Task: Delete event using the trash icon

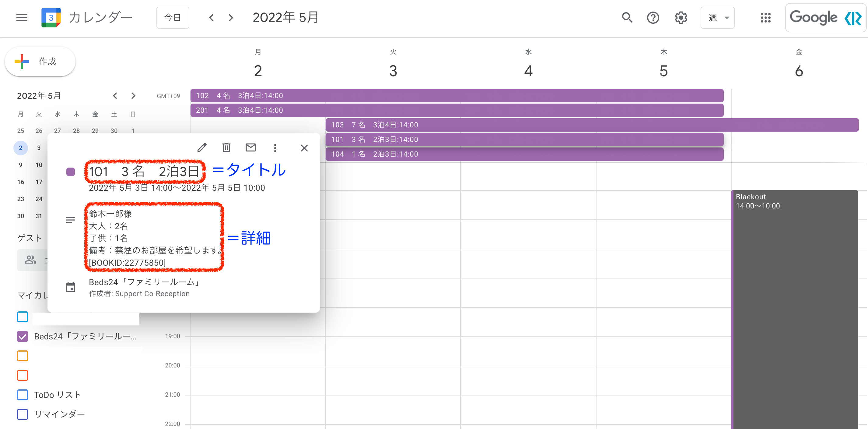Action: 226,148
